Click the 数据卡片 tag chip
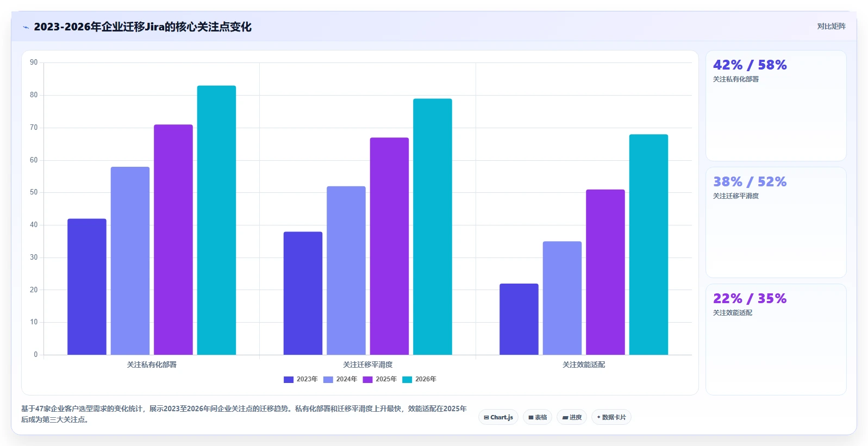868x446 pixels. 611,417
